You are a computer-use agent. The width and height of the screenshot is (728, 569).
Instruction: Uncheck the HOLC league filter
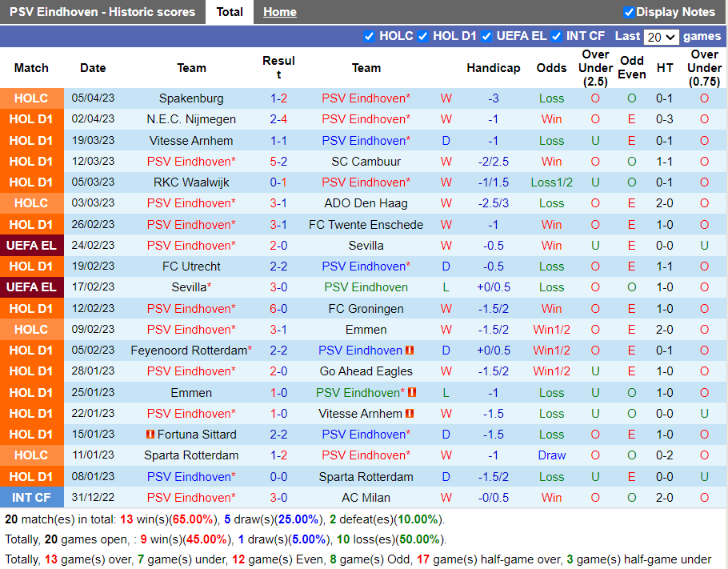point(369,36)
